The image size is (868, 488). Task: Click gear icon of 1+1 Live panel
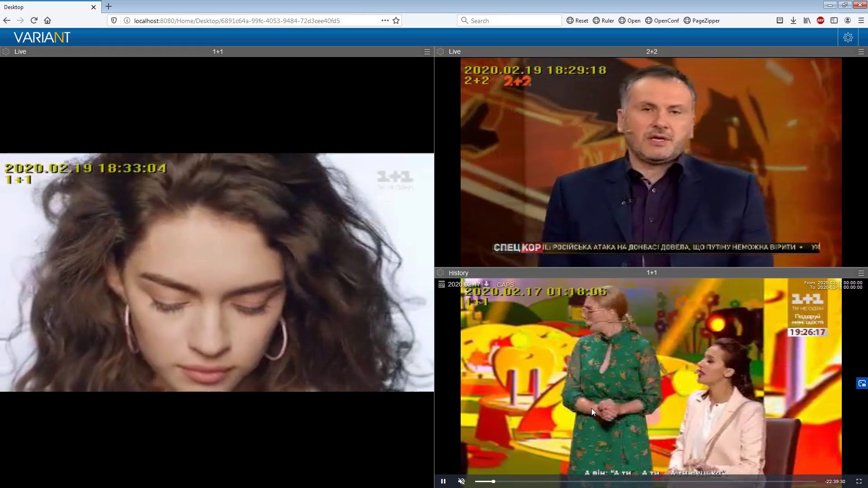pyautogui.click(x=6, y=52)
